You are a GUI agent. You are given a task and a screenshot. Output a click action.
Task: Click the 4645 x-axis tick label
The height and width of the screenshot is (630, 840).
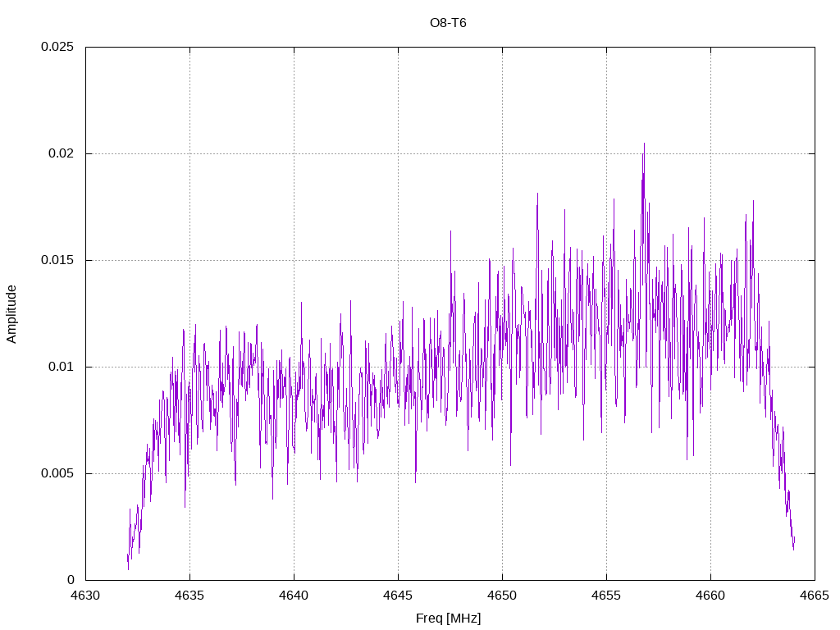pos(398,596)
